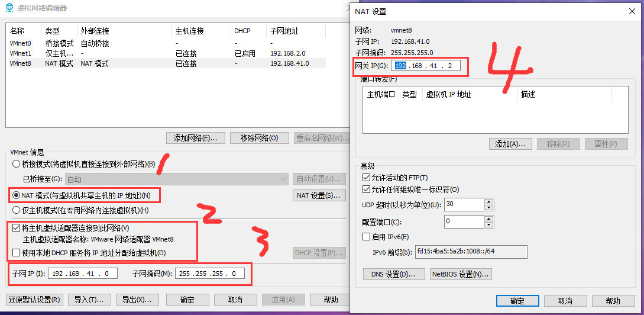Toggle 将主机虚拟适配器连接到此网络 checkbox
The height and width of the screenshot is (315, 644).
(16, 228)
